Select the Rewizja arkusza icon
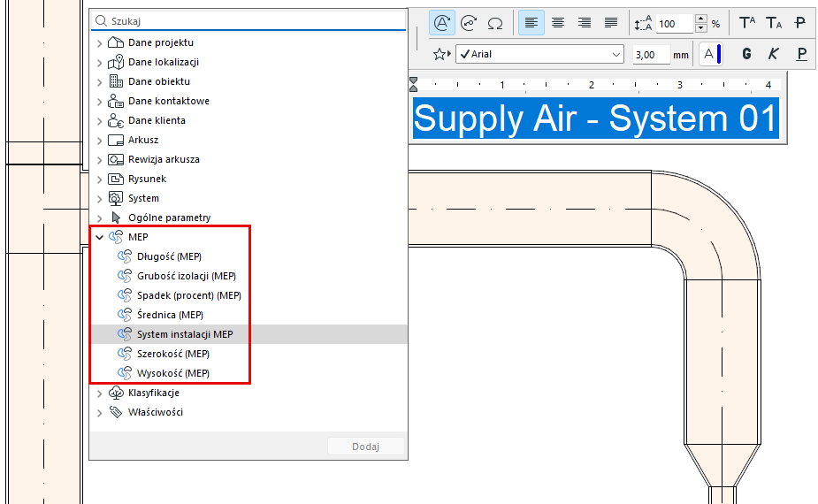 [x=115, y=159]
